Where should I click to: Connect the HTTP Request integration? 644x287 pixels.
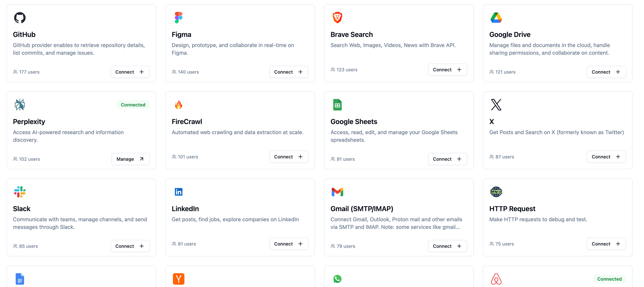tap(606, 244)
